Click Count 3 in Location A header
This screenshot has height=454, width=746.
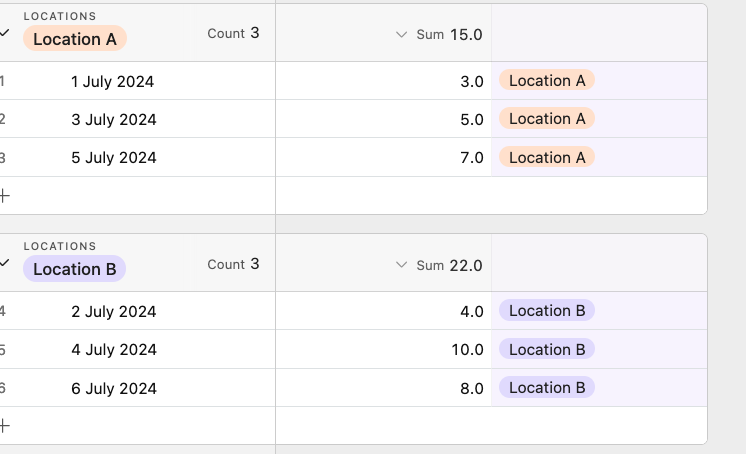[x=233, y=33]
